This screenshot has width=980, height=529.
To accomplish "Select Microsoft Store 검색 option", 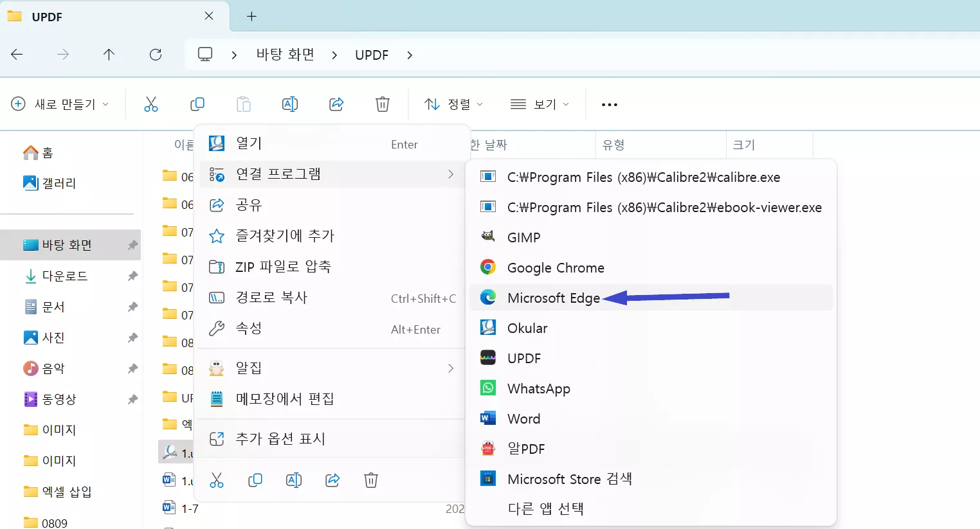I will 651,479.
